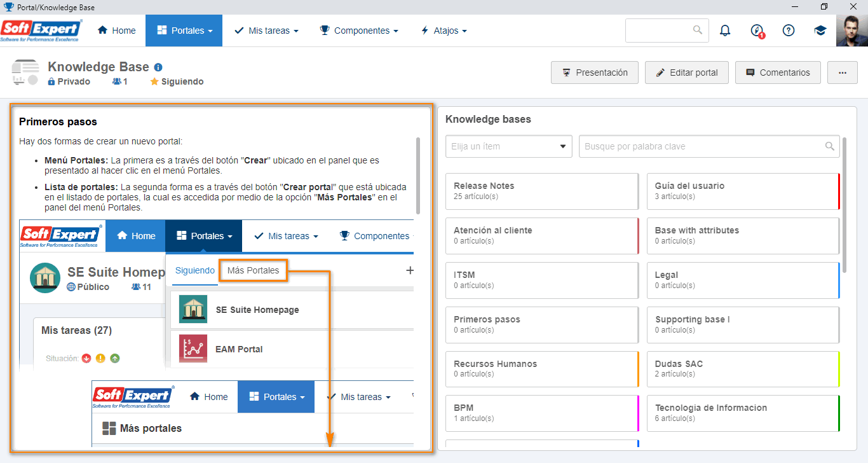Screen dimensions: 868x463
Task: Click the top search field
Action: tap(667, 31)
